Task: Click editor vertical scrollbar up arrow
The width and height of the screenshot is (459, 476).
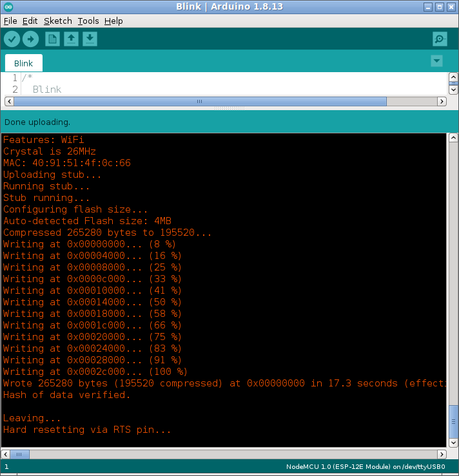Action: pos(453,77)
